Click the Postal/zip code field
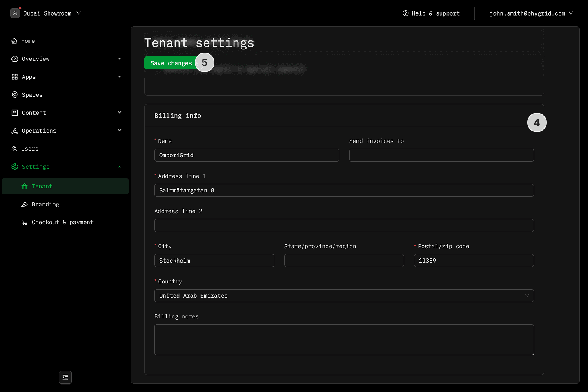Viewport: 588px width, 392px height. click(x=474, y=261)
